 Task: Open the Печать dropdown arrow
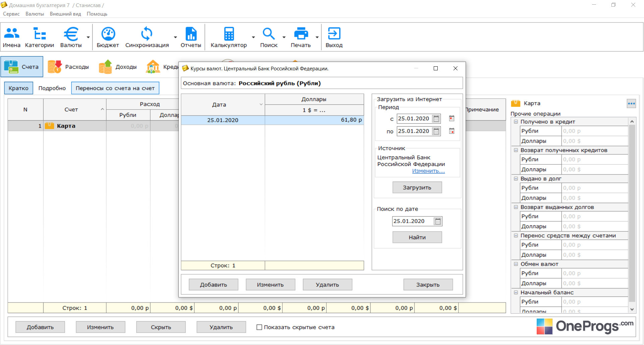[317, 37]
